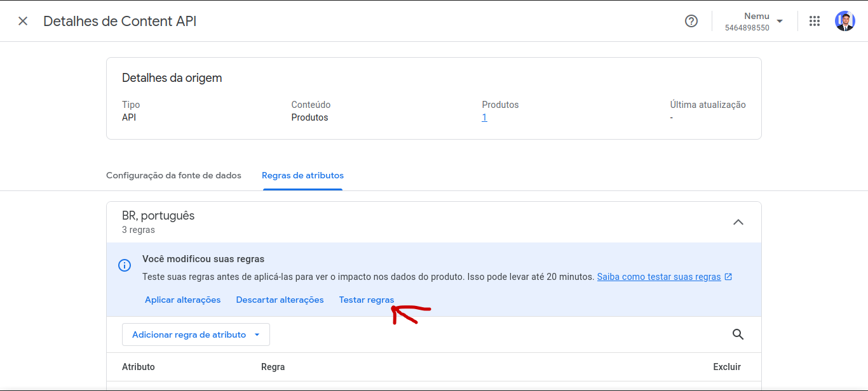Click the account ID 5464898550
The width and height of the screenshot is (868, 391).
[747, 28]
